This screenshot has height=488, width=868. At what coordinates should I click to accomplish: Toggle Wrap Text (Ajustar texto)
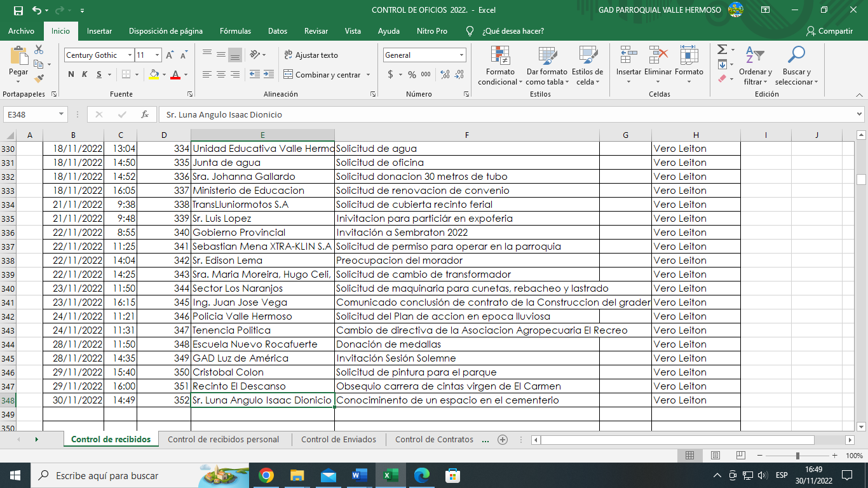tap(311, 55)
